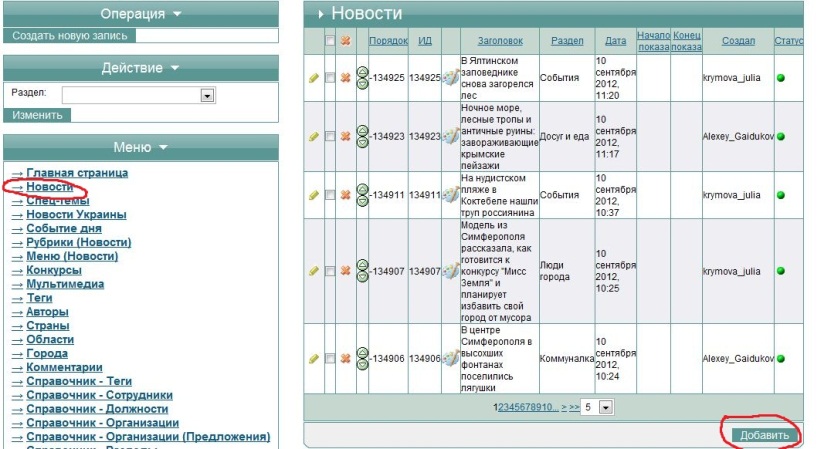This screenshot has width=824, height=449.
Task: Sort table by Заголовок column
Action: [x=500, y=40]
